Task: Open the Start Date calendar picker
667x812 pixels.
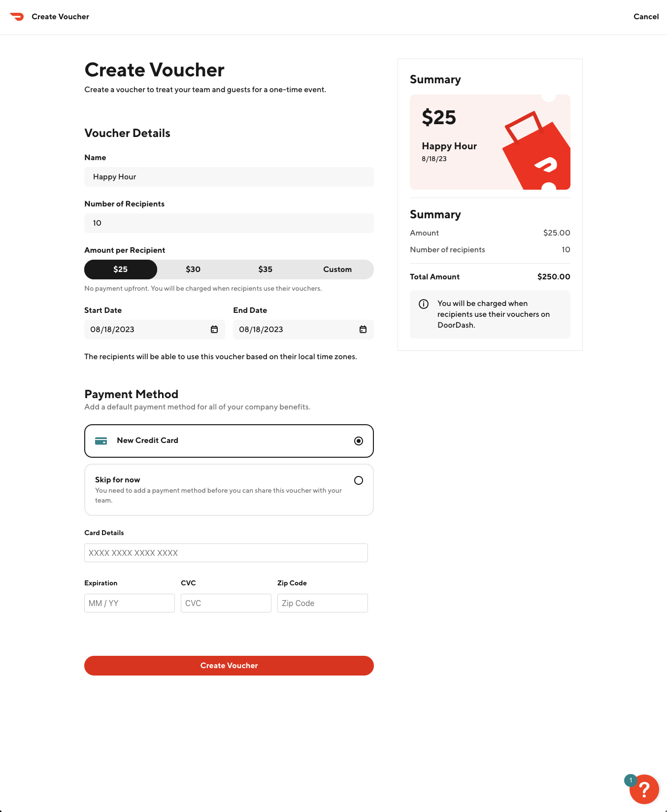Action: click(214, 329)
